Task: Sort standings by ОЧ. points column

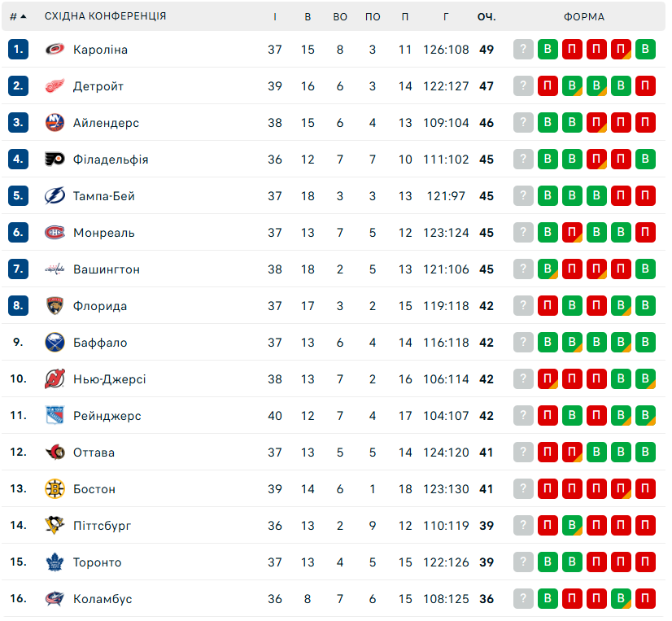Action: point(487,16)
